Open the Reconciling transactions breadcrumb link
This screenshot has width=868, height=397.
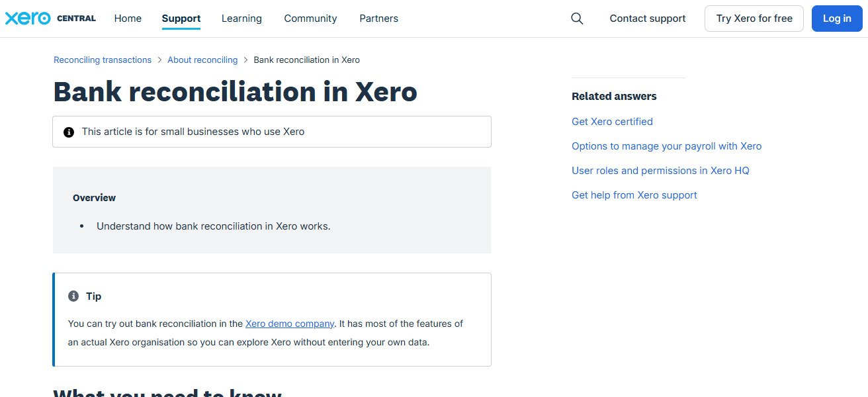(x=103, y=60)
